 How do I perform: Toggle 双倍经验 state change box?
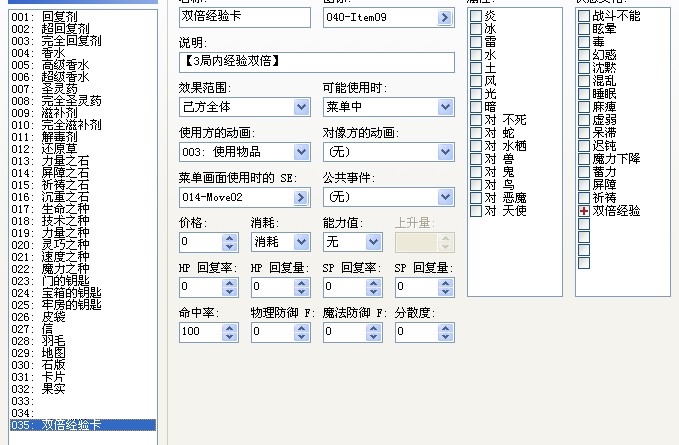click(584, 211)
